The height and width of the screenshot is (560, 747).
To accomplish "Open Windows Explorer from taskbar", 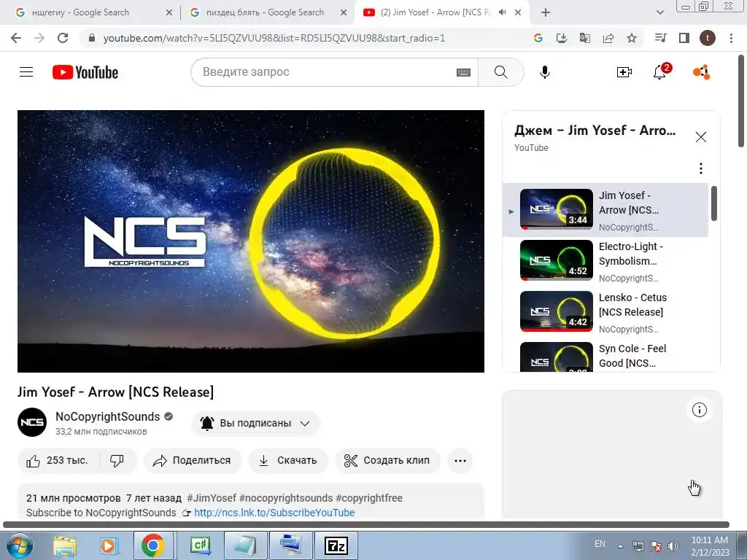I will (65, 545).
